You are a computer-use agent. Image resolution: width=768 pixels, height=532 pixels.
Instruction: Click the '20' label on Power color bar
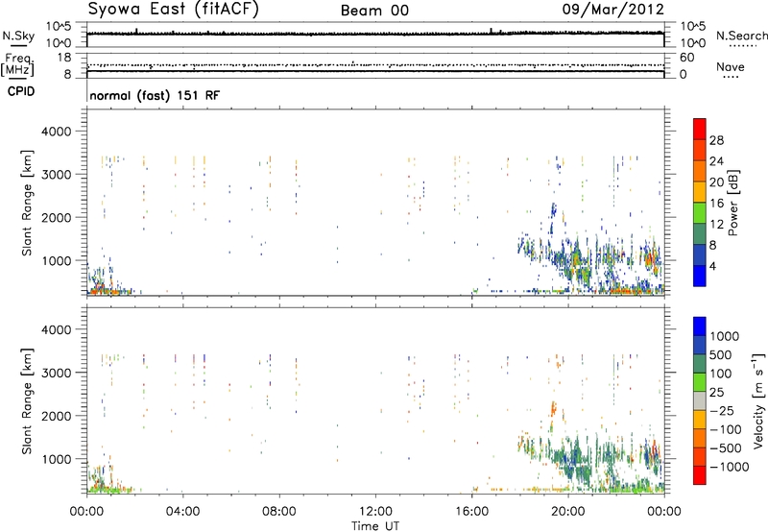pyautogui.click(x=716, y=182)
